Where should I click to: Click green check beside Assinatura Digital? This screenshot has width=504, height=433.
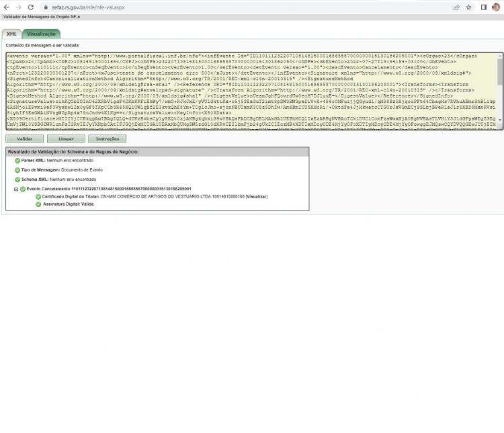(38, 204)
